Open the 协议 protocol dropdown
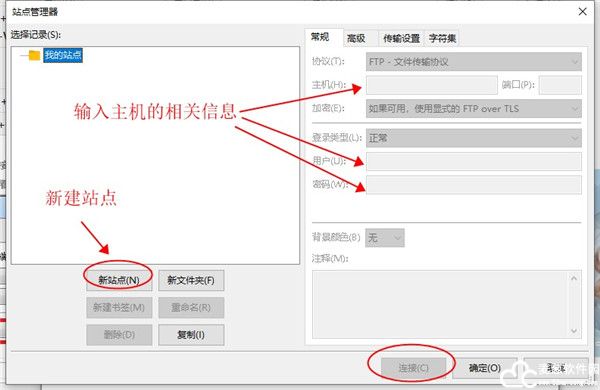 tap(474, 62)
